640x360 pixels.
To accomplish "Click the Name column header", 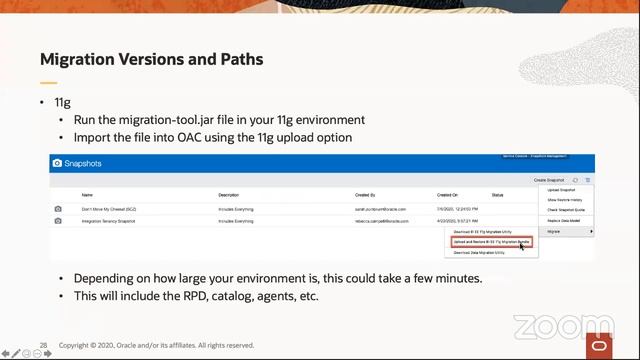I will 87,195.
